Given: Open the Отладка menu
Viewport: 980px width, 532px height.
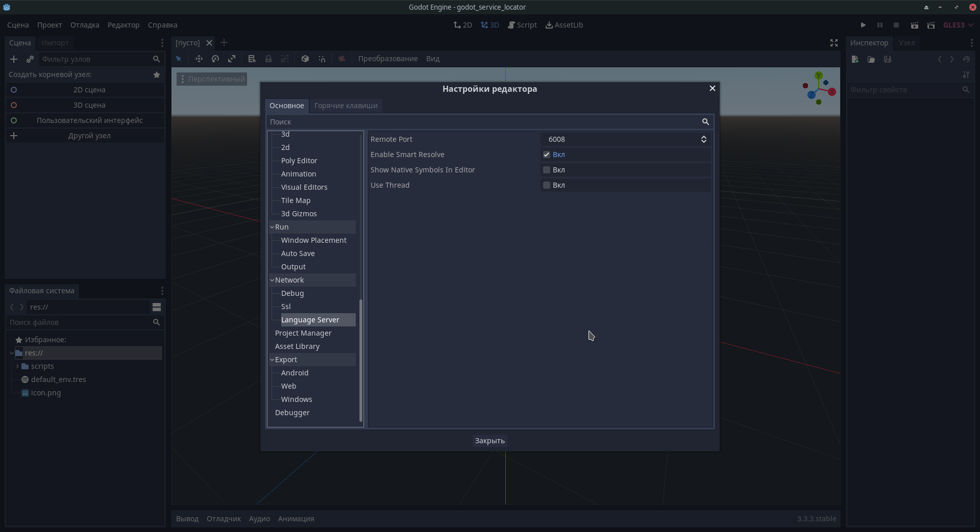Looking at the screenshot, I should (84, 24).
